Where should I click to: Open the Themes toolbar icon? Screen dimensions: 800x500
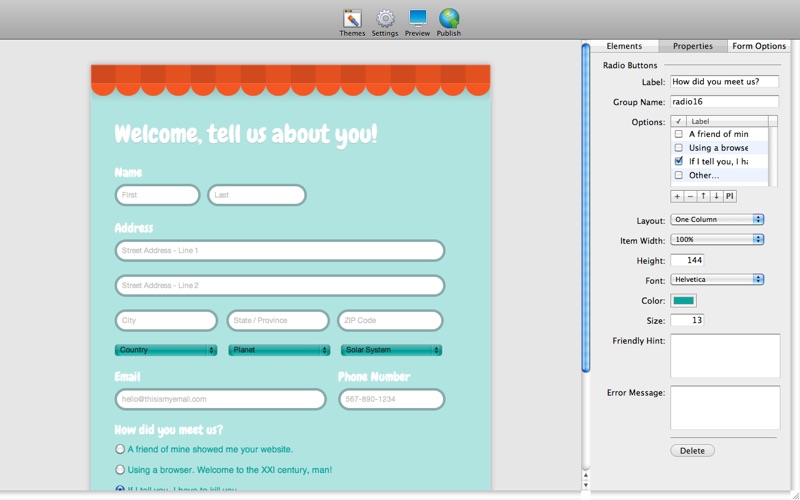[352, 19]
